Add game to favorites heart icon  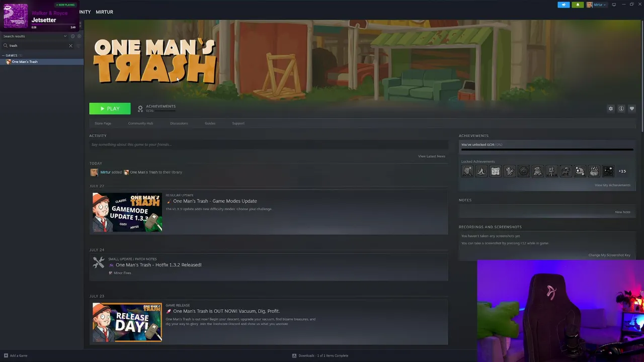pyautogui.click(x=632, y=109)
